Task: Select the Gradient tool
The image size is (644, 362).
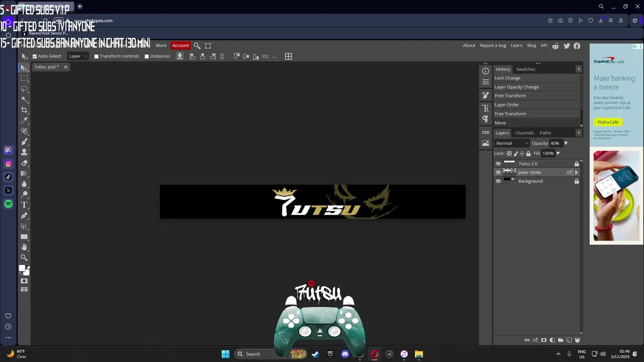Action: coord(24,173)
